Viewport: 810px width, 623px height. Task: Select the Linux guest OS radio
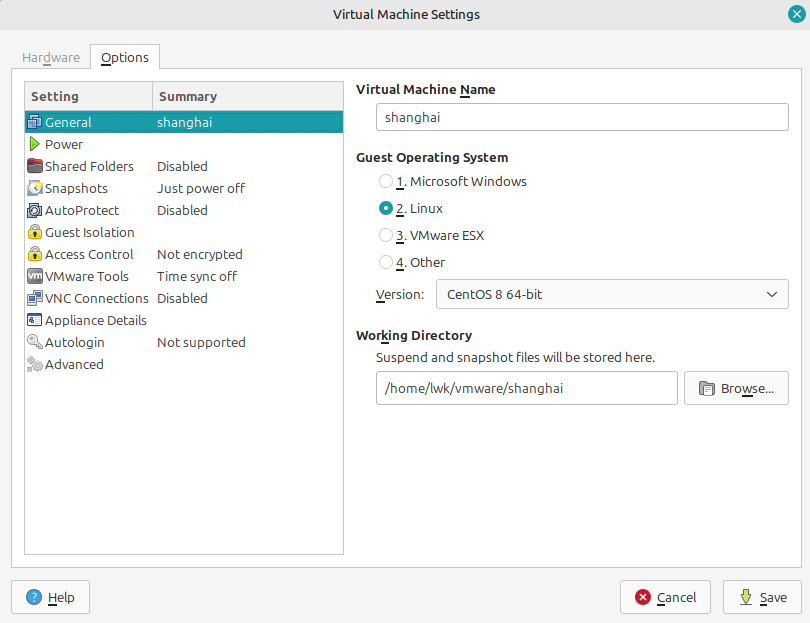coord(386,208)
